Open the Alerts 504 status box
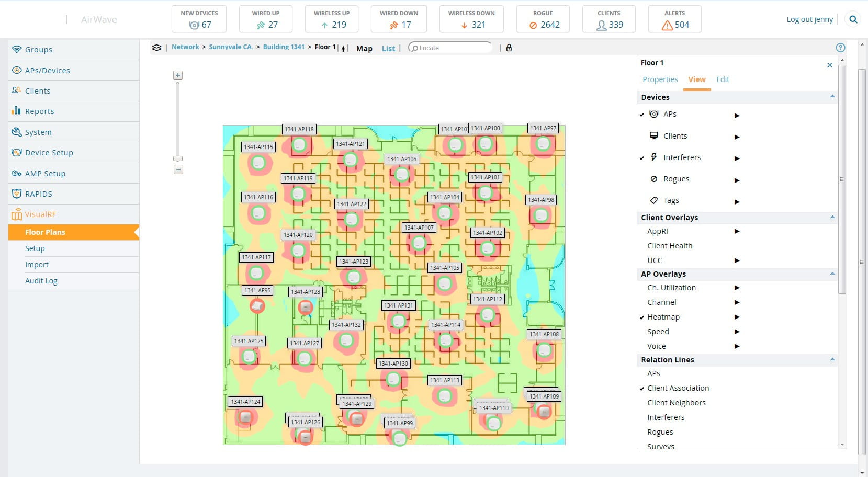 (x=674, y=19)
